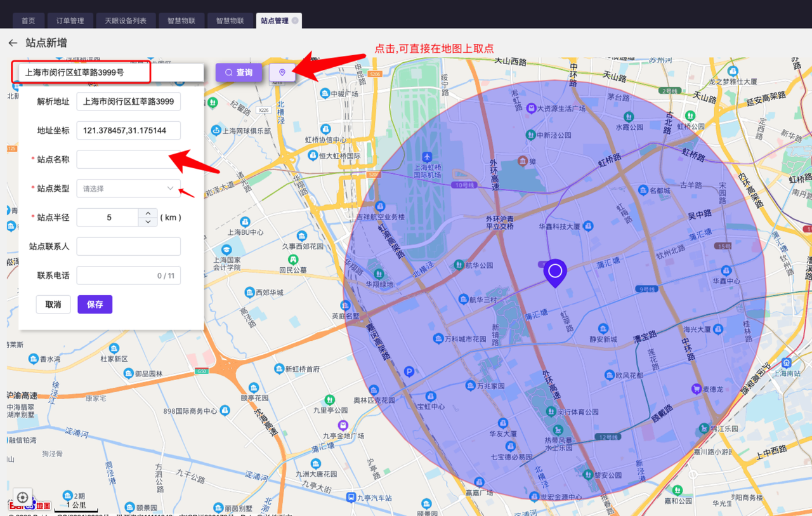The width and height of the screenshot is (812, 516).
Task: Click the 上海虹桥国际机场 airplane icon
Action: point(427,156)
